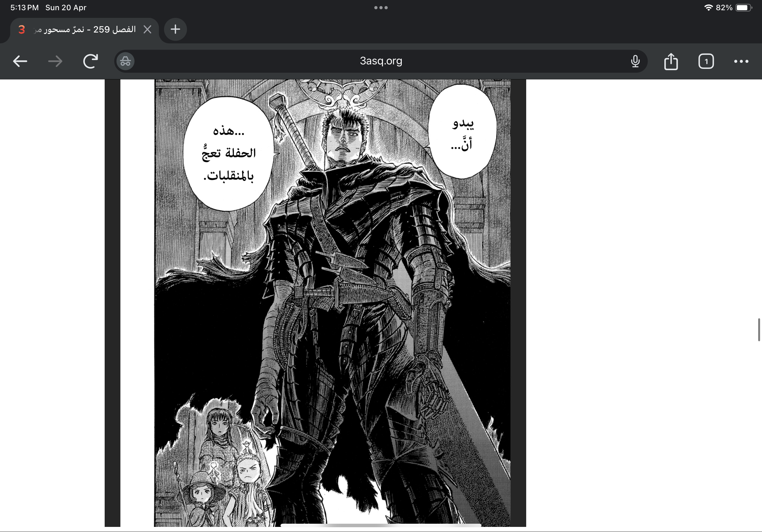Tap the site favicon on the tab
The width and height of the screenshot is (762, 532).
pyautogui.click(x=22, y=30)
